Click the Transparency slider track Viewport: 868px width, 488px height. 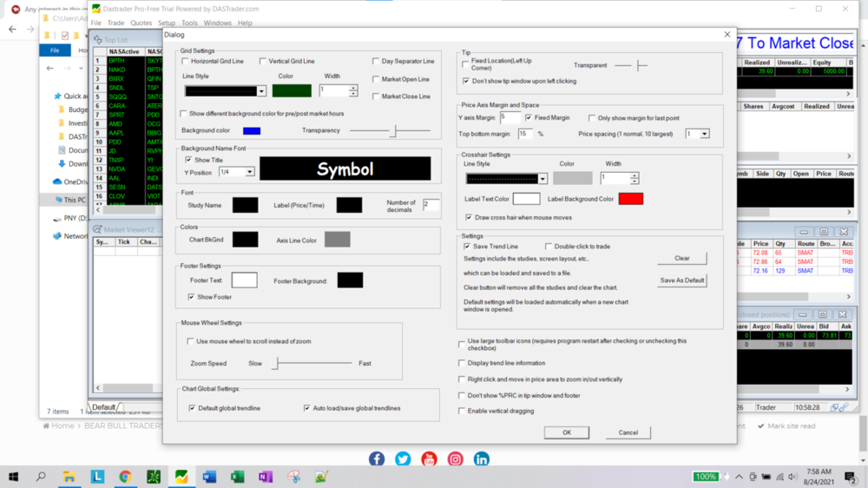390,131
